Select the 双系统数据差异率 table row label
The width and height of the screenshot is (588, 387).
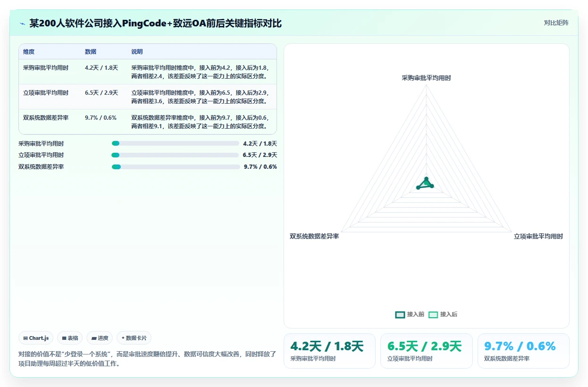click(46, 118)
